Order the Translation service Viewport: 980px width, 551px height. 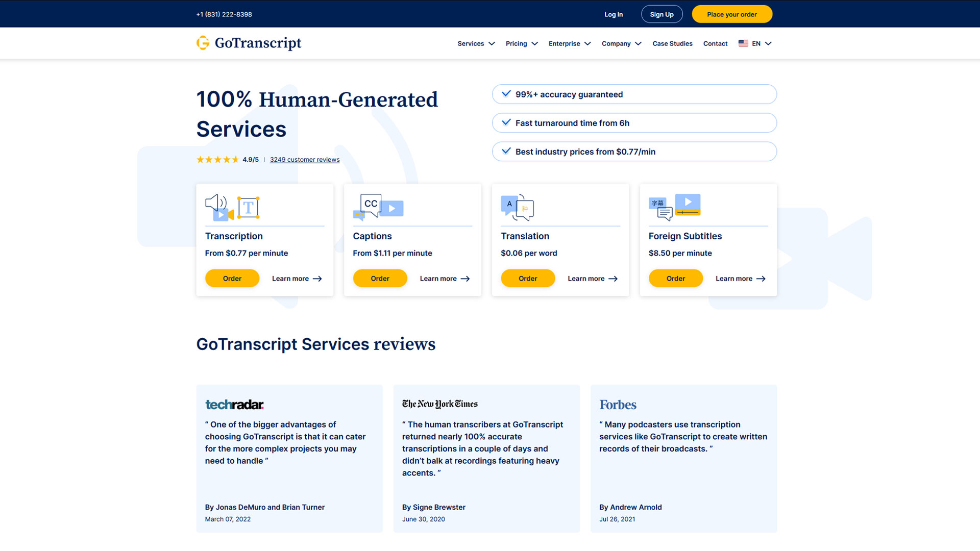(x=528, y=278)
